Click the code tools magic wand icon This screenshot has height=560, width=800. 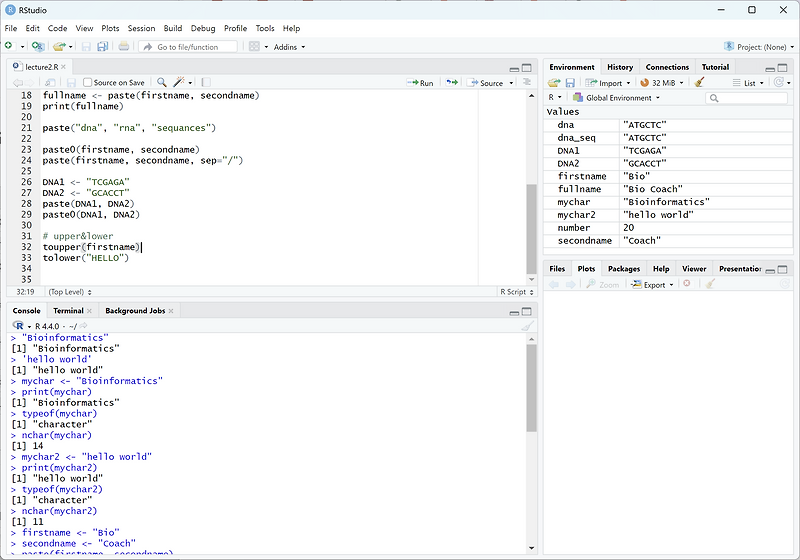pyautogui.click(x=180, y=83)
